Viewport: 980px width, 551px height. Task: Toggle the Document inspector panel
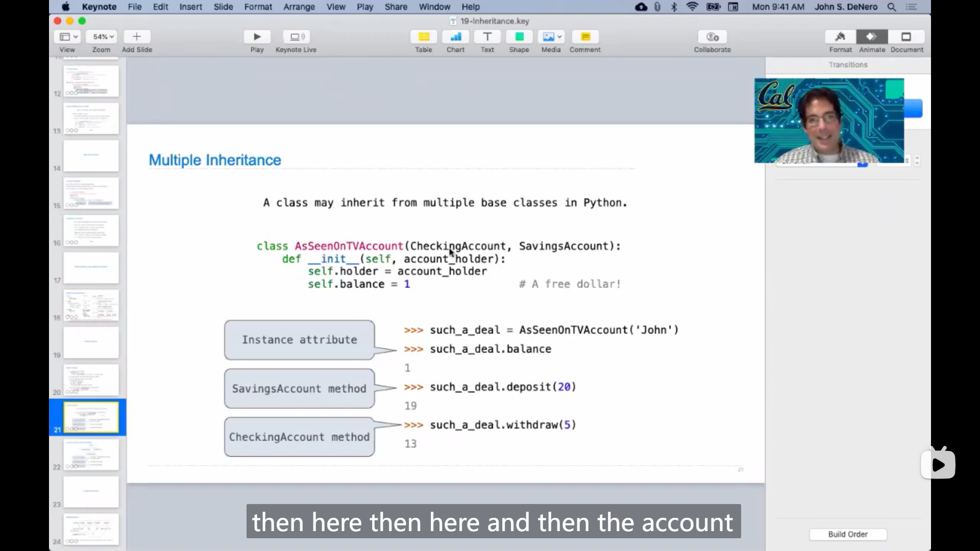click(x=906, y=37)
